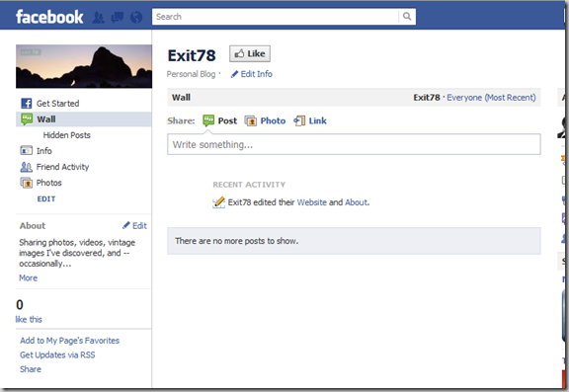Choose Link share option

pos(317,120)
